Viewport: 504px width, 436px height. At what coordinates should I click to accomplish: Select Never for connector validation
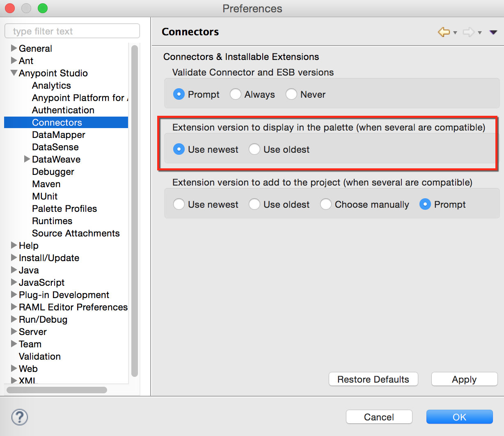point(291,94)
